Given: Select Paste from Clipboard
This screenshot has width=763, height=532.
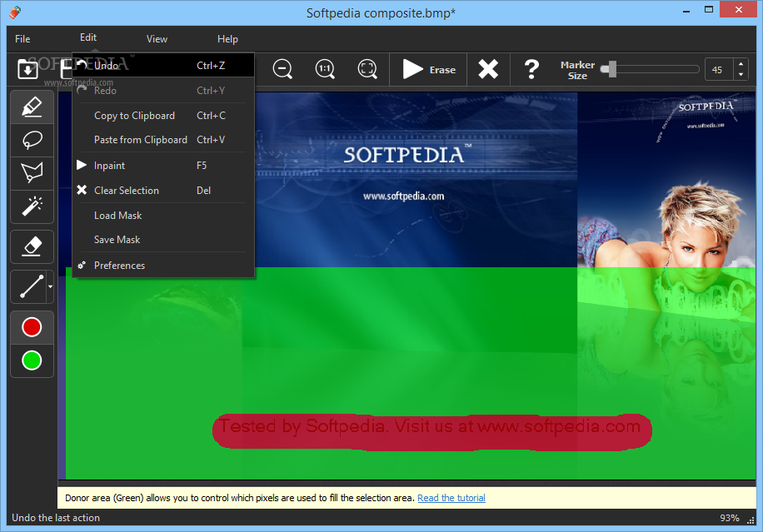Looking at the screenshot, I should (x=163, y=140).
